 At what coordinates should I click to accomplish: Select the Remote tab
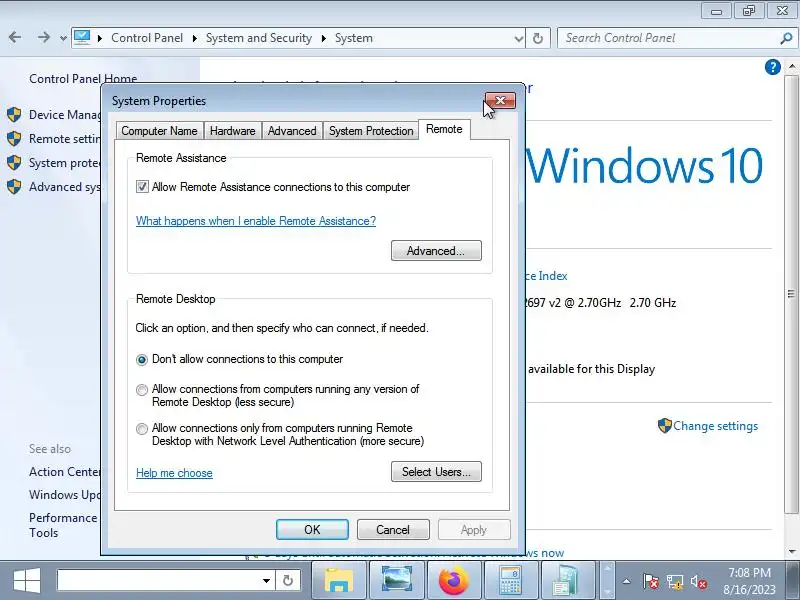click(x=444, y=129)
